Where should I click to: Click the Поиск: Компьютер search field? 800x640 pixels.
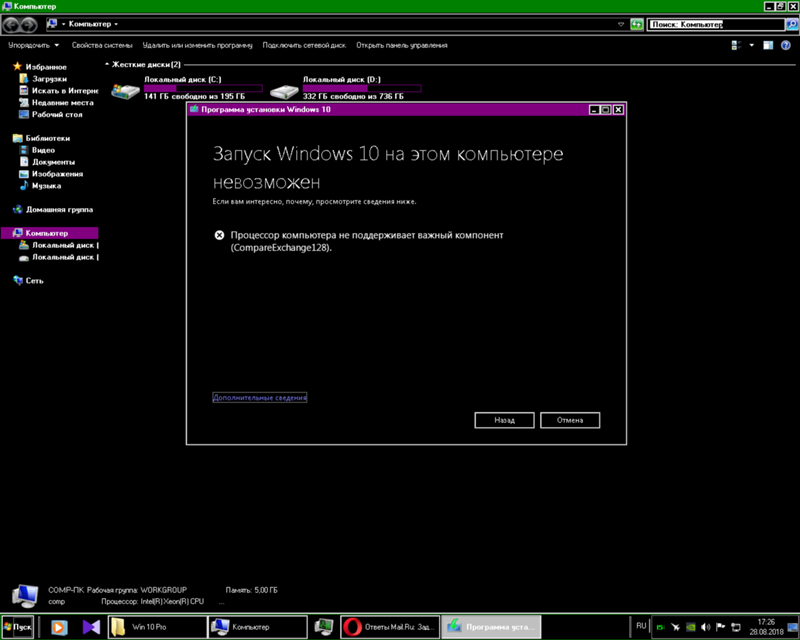[x=710, y=23]
